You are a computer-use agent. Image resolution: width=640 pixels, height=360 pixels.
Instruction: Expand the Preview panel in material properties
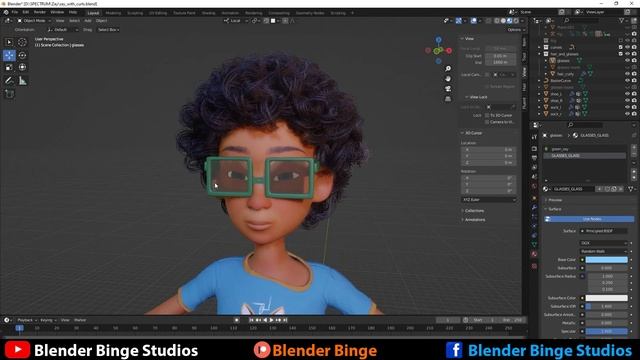[x=554, y=200]
